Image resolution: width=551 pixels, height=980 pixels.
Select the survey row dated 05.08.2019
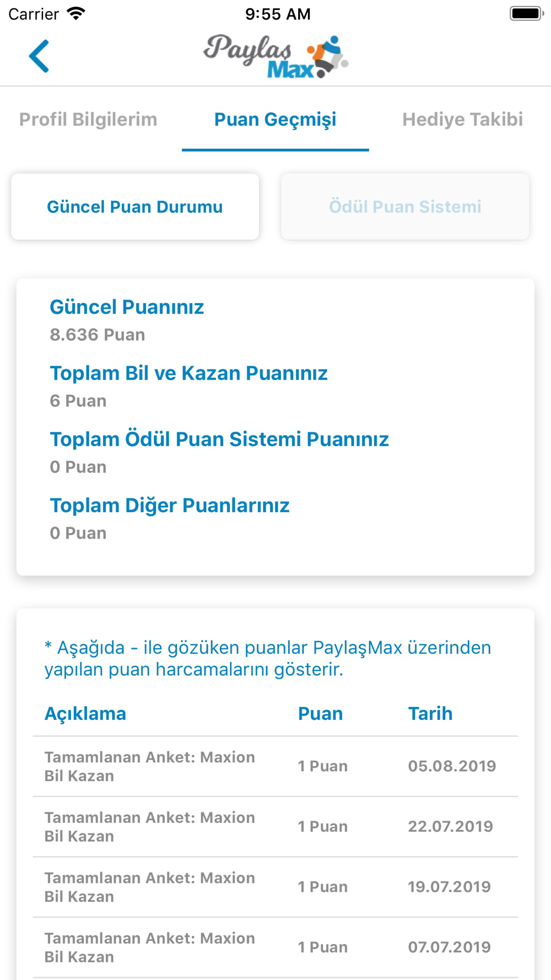275,766
